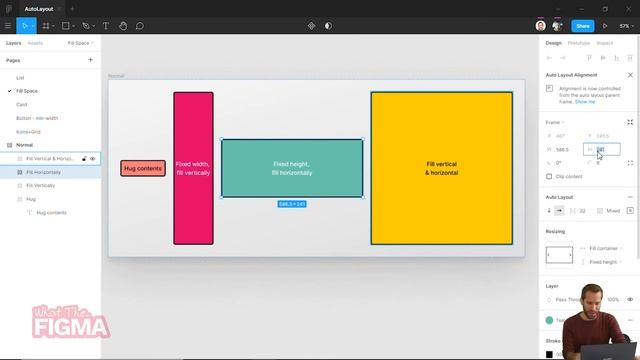Click the align vertical centers icon
The height and width of the screenshot is (360, 640).
coord(603,58)
